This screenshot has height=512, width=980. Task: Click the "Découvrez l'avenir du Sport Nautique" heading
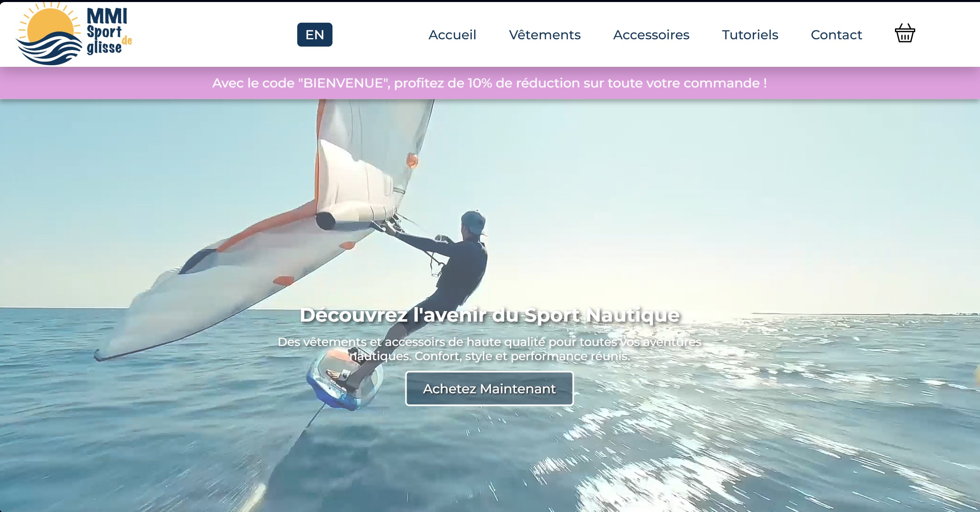[x=489, y=315]
